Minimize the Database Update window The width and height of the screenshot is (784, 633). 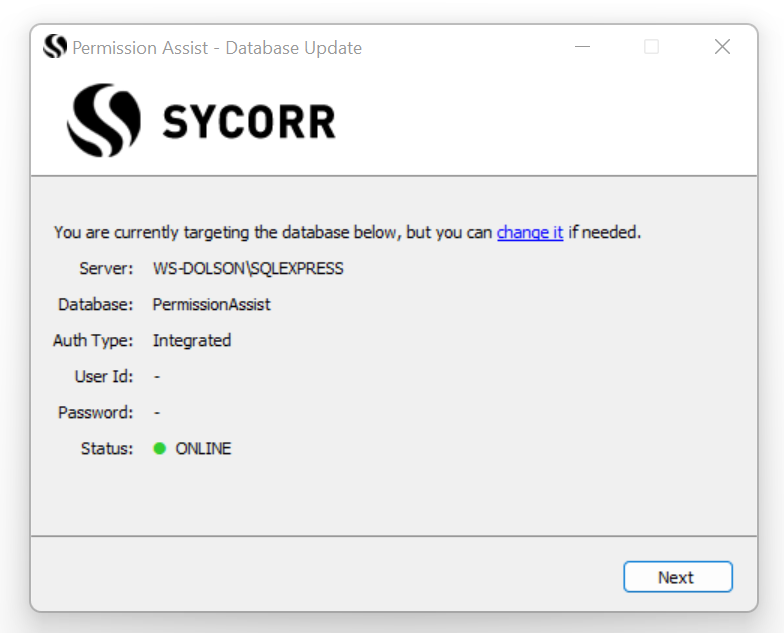pos(583,47)
